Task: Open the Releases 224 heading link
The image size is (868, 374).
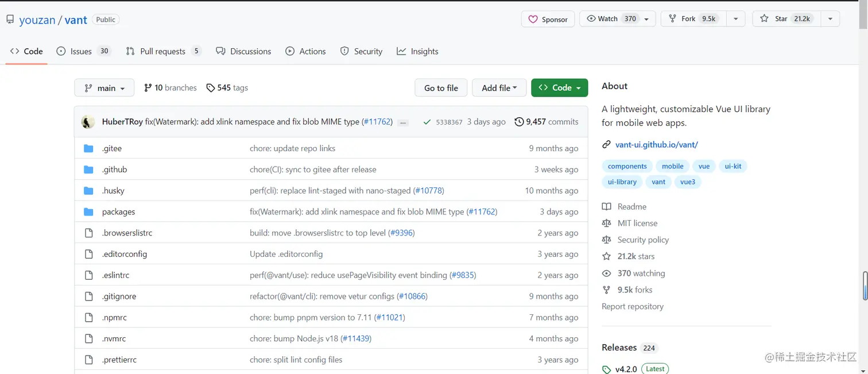Action: tap(629, 348)
